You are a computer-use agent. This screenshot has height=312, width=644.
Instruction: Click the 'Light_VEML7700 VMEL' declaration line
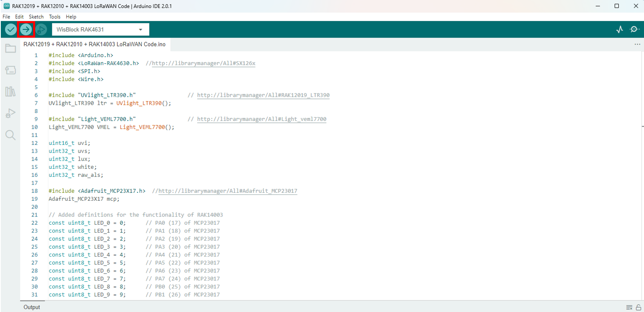111,127
